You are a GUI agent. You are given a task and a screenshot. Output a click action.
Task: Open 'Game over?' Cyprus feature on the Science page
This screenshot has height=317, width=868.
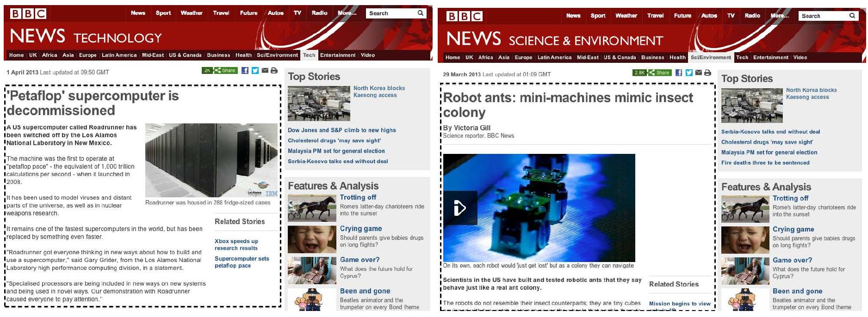click(792, 260)
